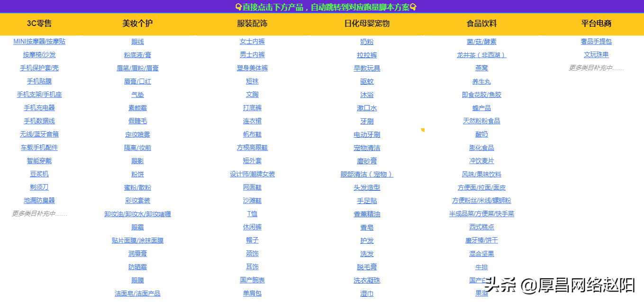Viewport: 644px width, 302px height.
Task: Click the T恤 link
Action: tap(252, 214)
